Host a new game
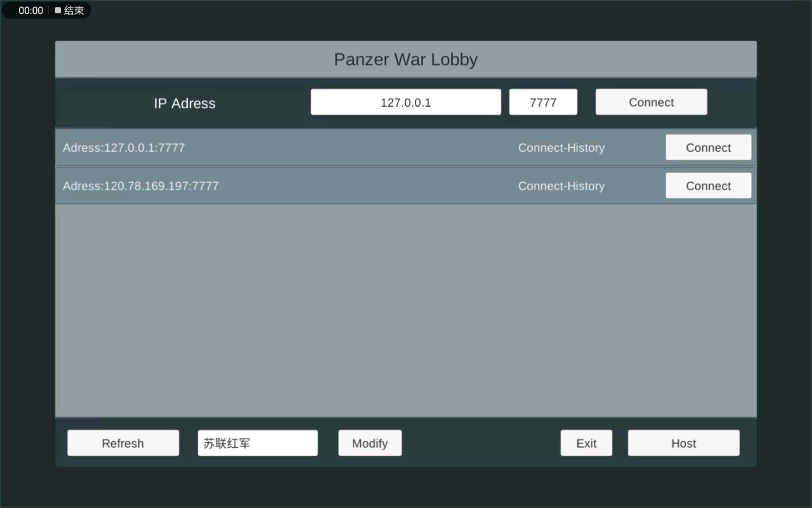The height and width of the screenshot is (508, 812). [683, 443]
